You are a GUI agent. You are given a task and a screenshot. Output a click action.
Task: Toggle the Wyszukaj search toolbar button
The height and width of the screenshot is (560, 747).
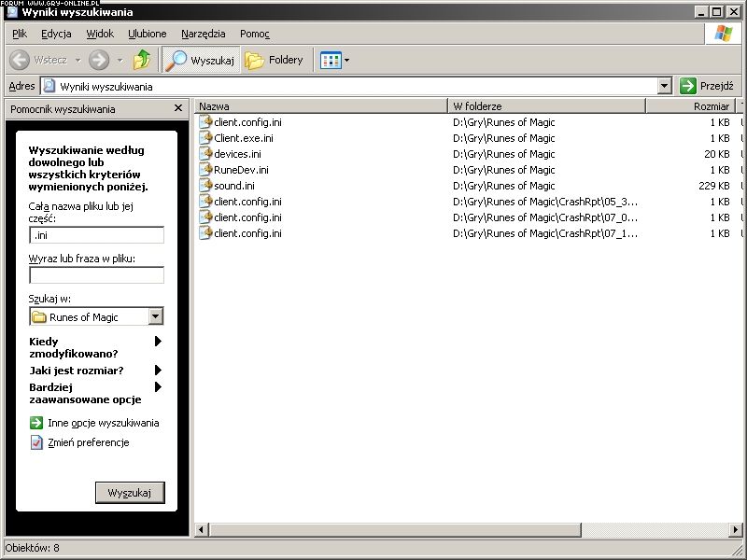click(201, 60)
